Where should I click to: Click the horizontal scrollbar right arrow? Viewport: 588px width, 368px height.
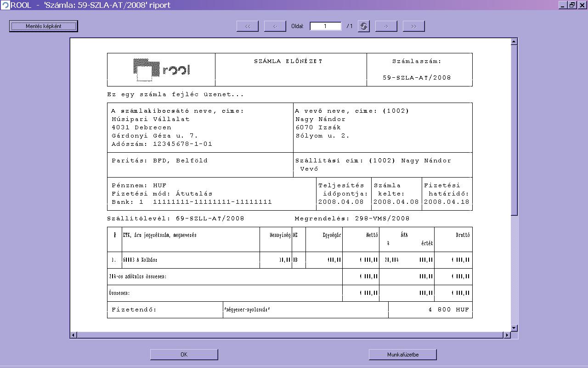[507, 335]
